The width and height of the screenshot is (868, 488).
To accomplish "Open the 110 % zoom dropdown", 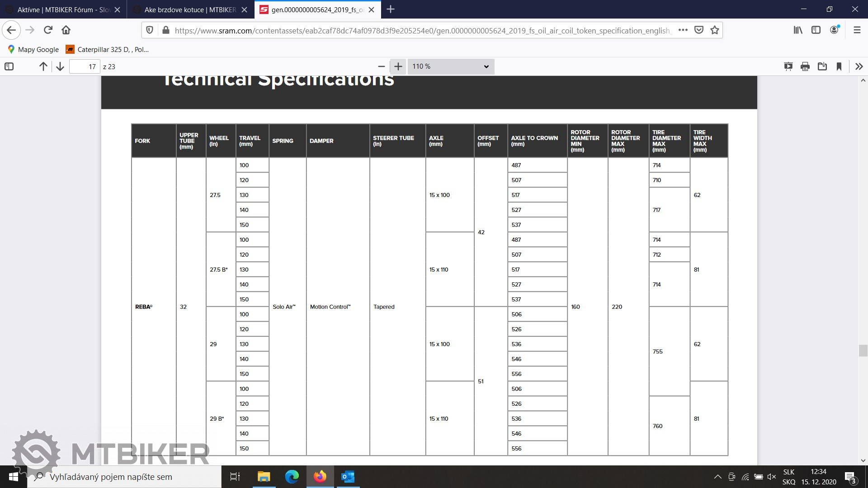I will coord(450,66).
